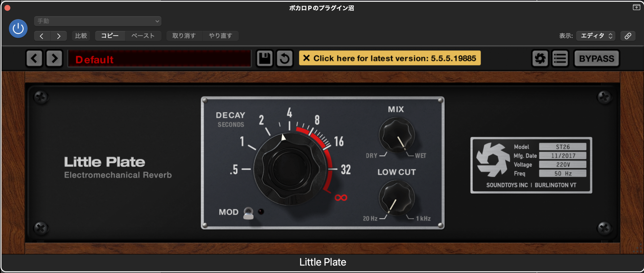This screenshot has width=644, height=273.
Task: Click the decay scale number 16
Action: pos(339,141)
